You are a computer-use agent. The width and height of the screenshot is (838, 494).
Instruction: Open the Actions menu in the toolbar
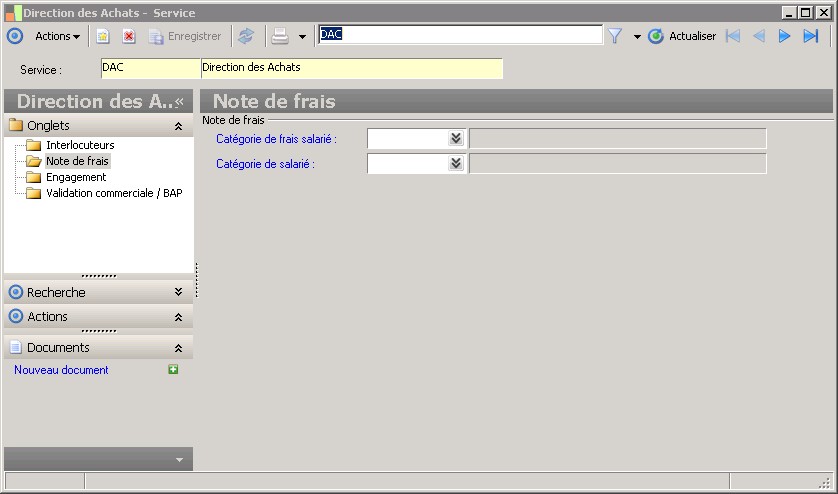[x=57, y=36]
